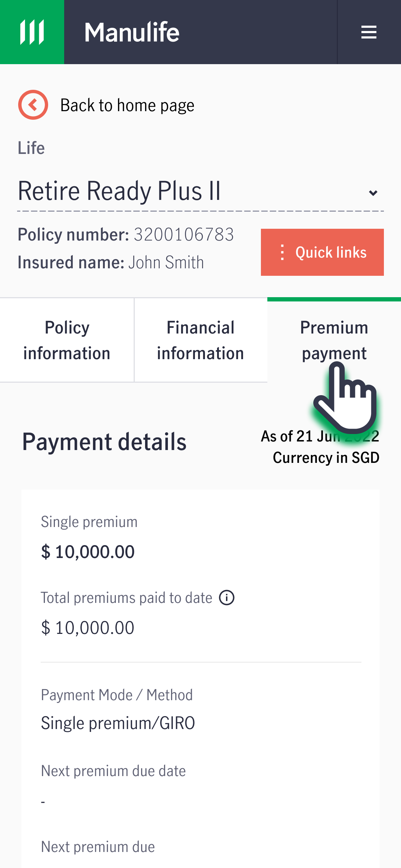Click the green Manulife logo icon
The image size is (401, 868).
[x=32, y=32]
